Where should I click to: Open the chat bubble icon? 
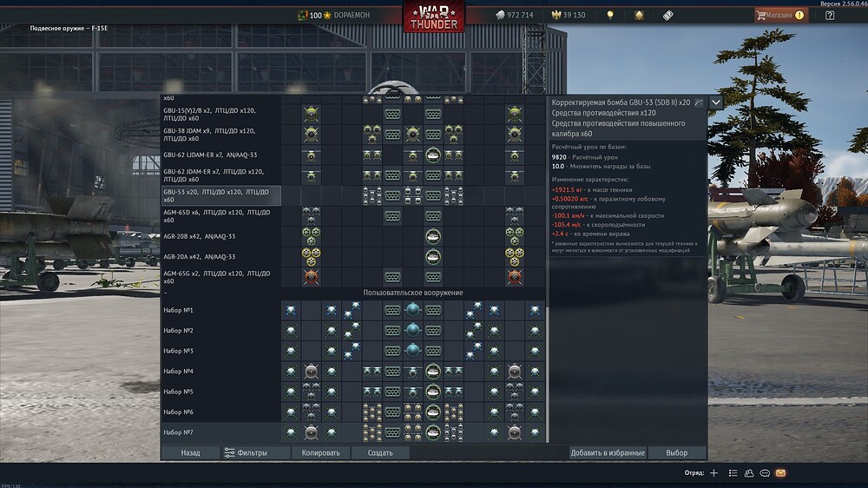[765, 473]
